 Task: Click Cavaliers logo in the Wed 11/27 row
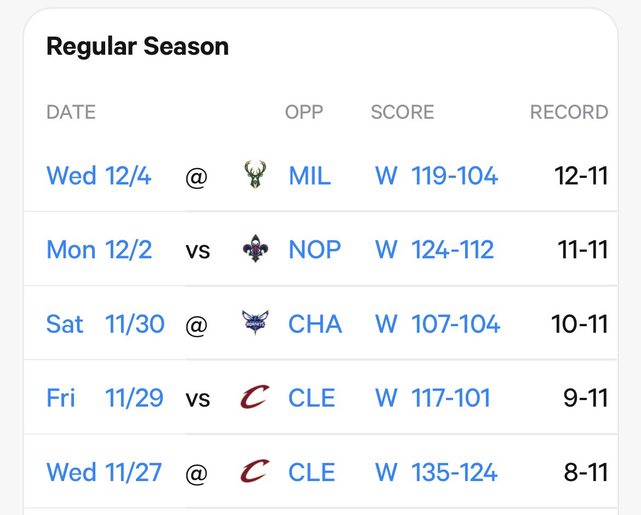click(x=256, y=471)
